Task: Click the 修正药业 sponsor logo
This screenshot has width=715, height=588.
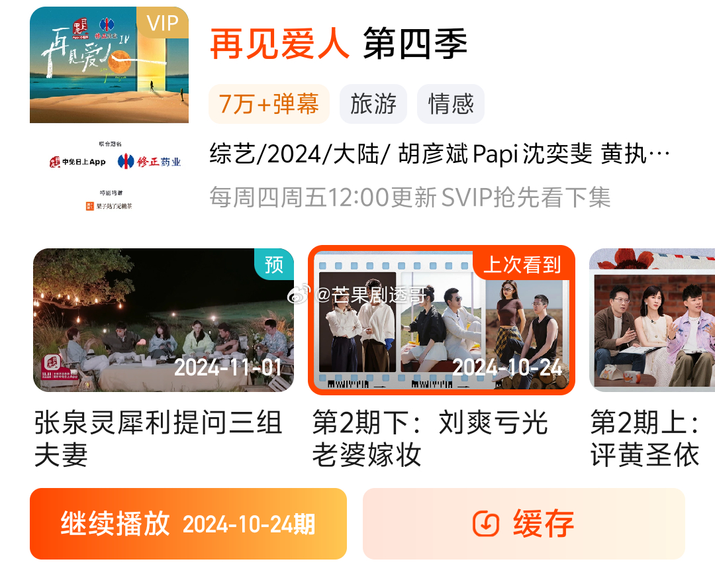Action: (149, 162)
